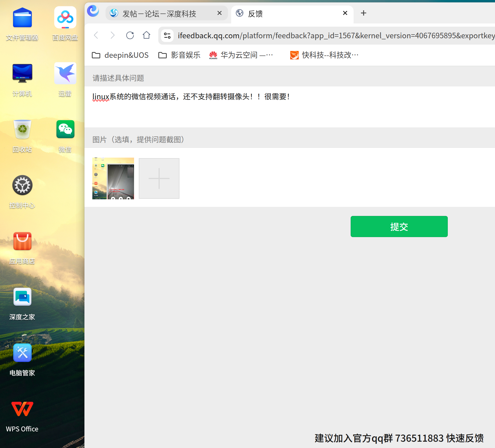Submit the feedback with 提交

[399, 227]
